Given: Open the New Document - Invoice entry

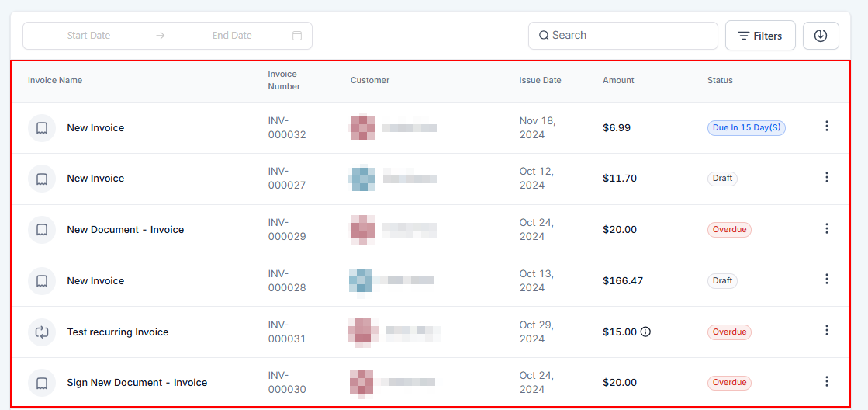Looking at the screenshot, I should pos(126,230).
